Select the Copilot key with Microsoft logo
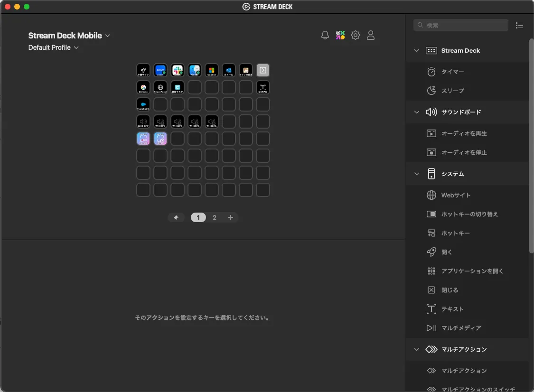 (212, 70)
